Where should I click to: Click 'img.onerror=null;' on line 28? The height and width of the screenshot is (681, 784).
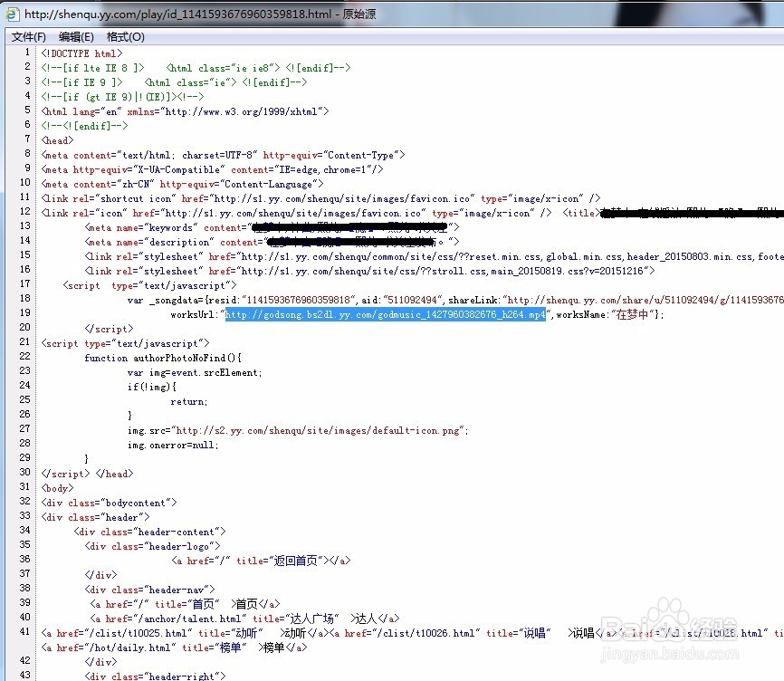pos(173,445)
